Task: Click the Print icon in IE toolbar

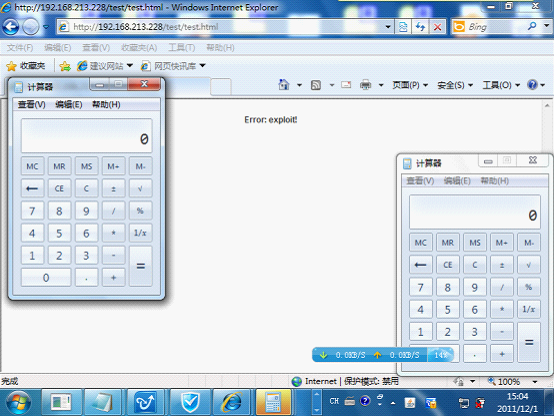Action: coord(365,85)
